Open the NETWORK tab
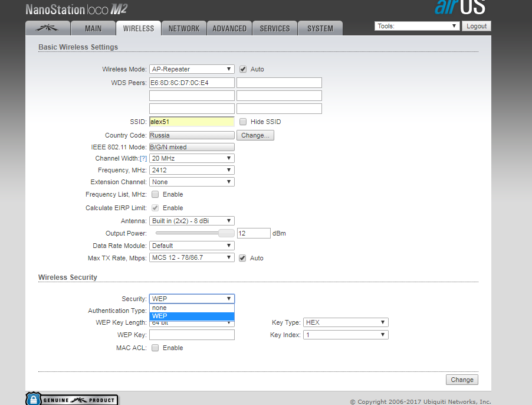This screenshot has height=405, width=532. pyautogui.click(x=184, y=28)
